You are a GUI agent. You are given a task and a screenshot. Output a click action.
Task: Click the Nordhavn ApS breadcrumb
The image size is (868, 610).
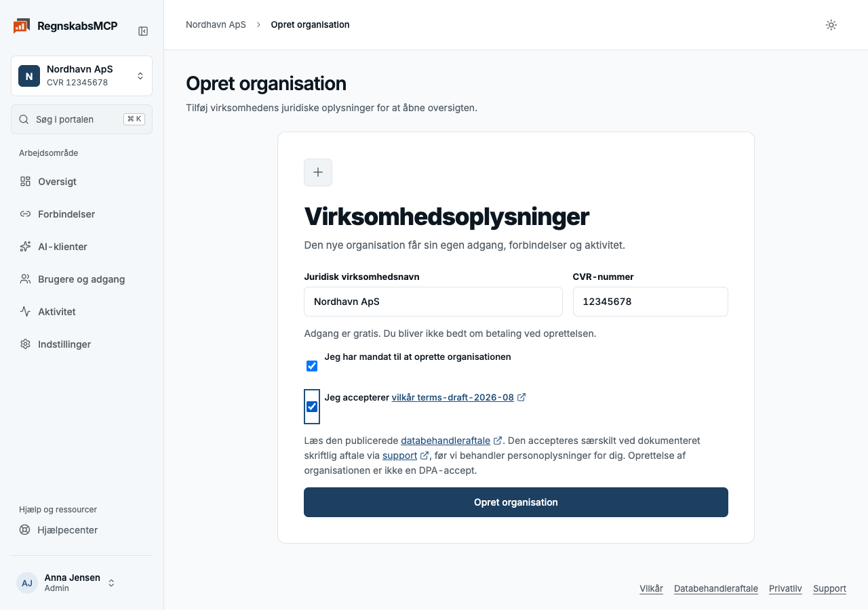pos(216,25)
